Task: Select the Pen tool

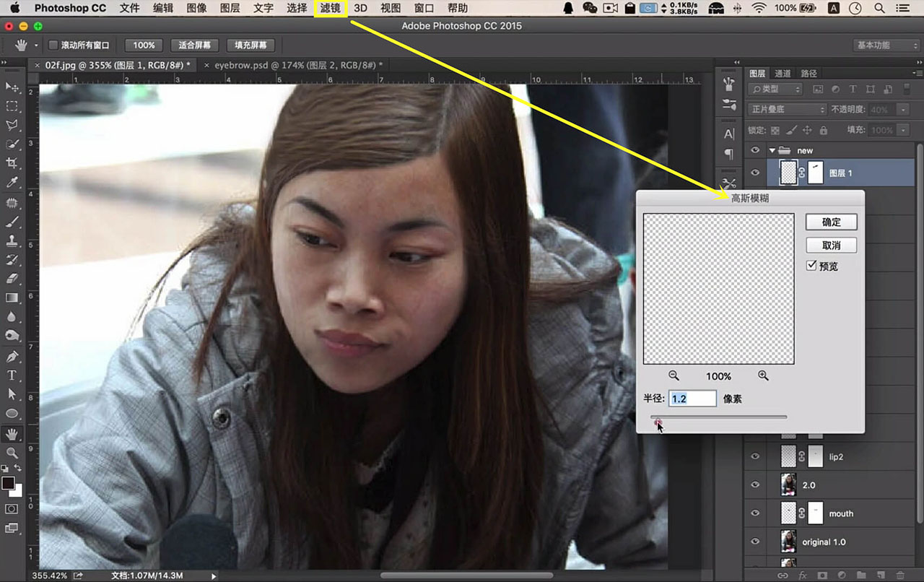Action: click(x=12, y=356)
